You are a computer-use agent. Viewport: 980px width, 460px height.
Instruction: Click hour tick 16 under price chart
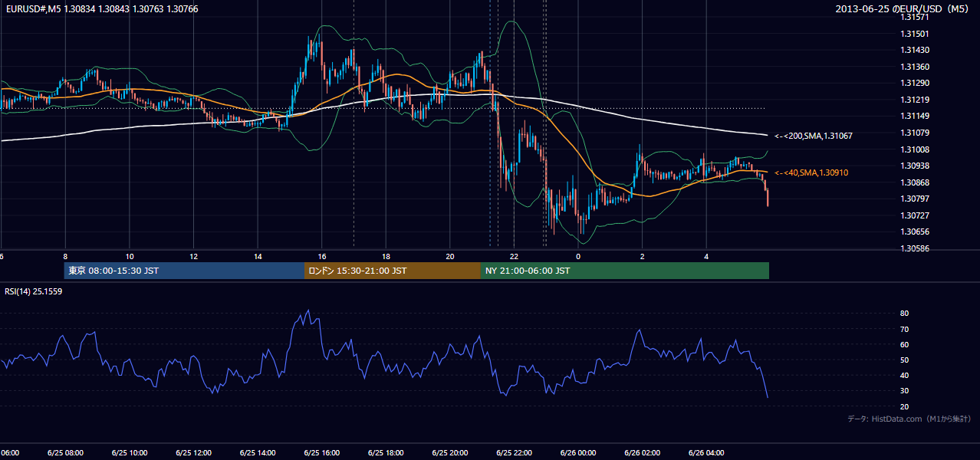(x=322, y=257)
